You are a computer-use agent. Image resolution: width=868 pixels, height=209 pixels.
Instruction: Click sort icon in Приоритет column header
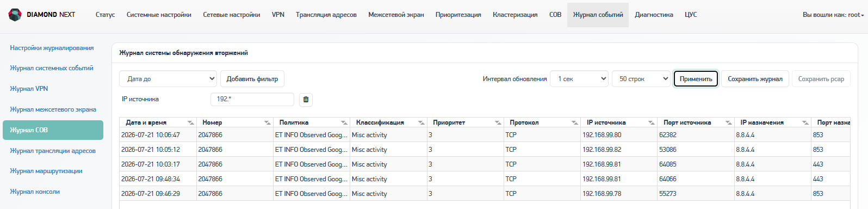498,122
